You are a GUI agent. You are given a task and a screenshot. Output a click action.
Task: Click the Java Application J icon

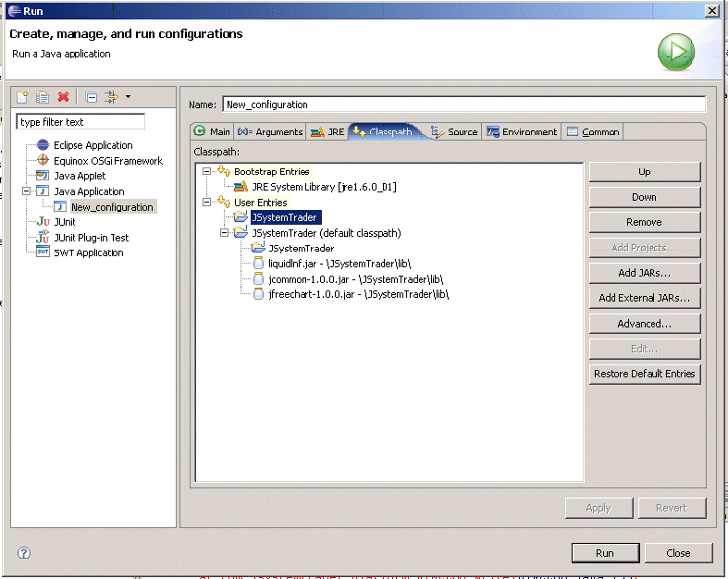(x=43, y=191)
